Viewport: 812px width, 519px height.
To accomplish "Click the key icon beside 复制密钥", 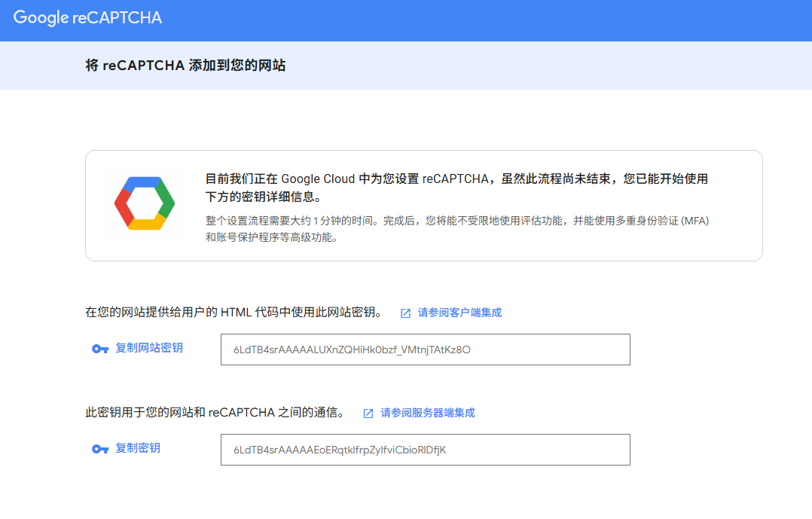I will pyautogui.click(x=100, y=449).
